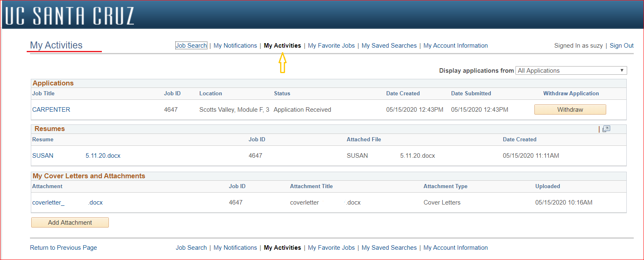
Task: Click the "Uploaded" column header
Action: click(x=548, y=186)
